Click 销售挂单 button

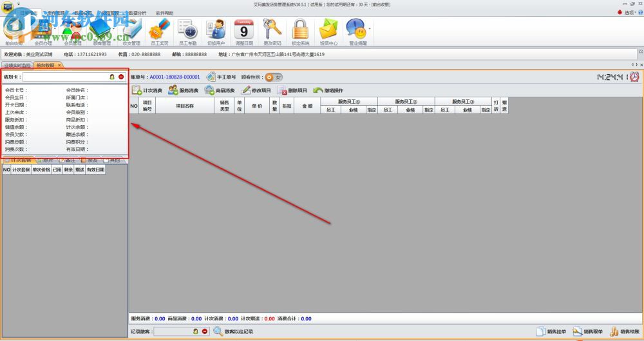[x=551, y=331]
